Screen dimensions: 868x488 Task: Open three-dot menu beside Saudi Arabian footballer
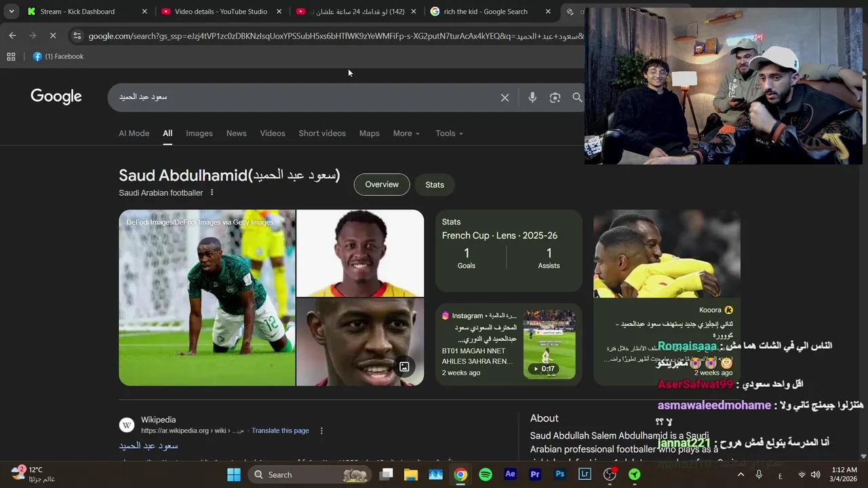tap(212, 192)
